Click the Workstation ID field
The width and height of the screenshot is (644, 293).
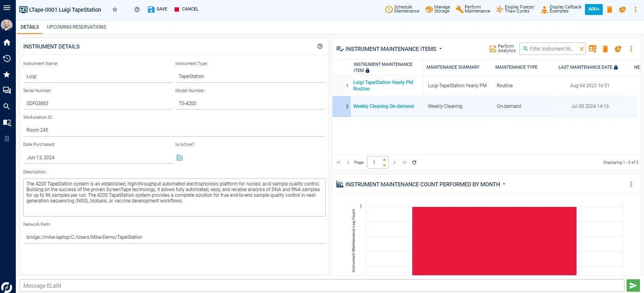174,130
